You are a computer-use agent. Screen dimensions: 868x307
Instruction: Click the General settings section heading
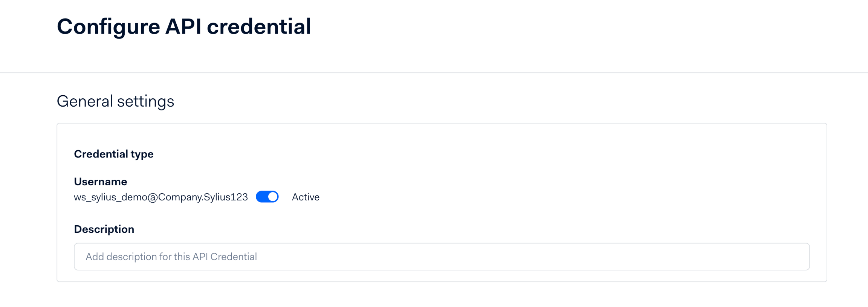(115, 101)
